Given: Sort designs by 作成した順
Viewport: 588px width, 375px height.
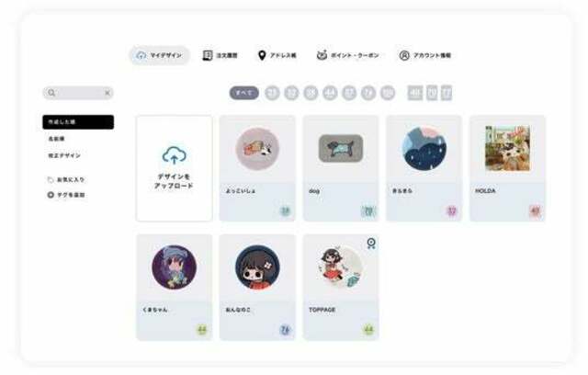Looking at the screenshot, I should click(x=78, y=122).
